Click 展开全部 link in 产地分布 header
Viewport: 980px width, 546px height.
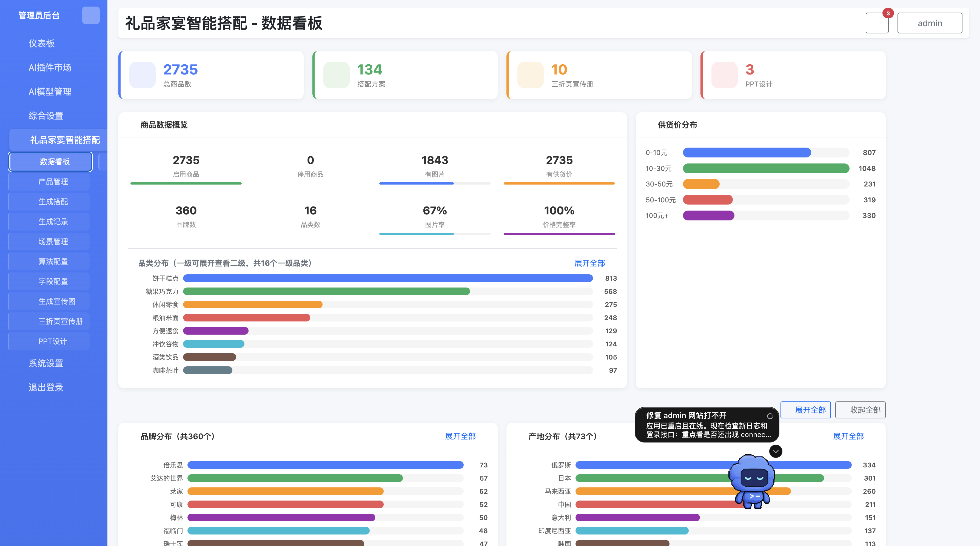point(848,436)
